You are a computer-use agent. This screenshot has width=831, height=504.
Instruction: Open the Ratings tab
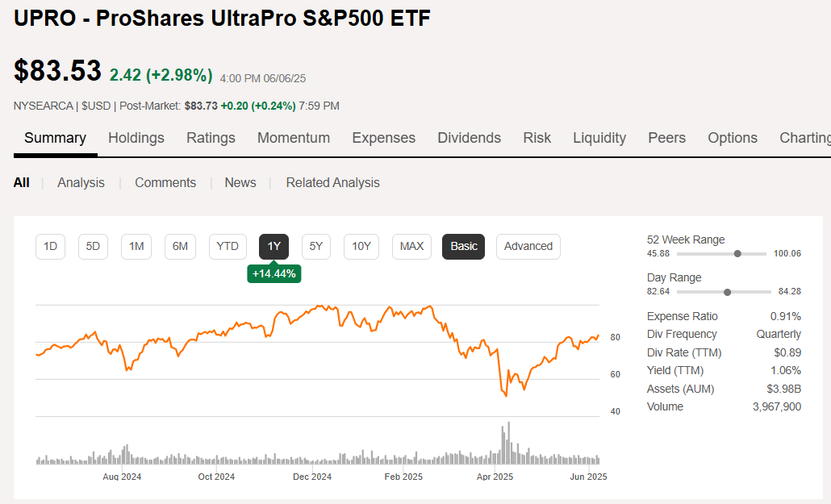pos(211,138)
